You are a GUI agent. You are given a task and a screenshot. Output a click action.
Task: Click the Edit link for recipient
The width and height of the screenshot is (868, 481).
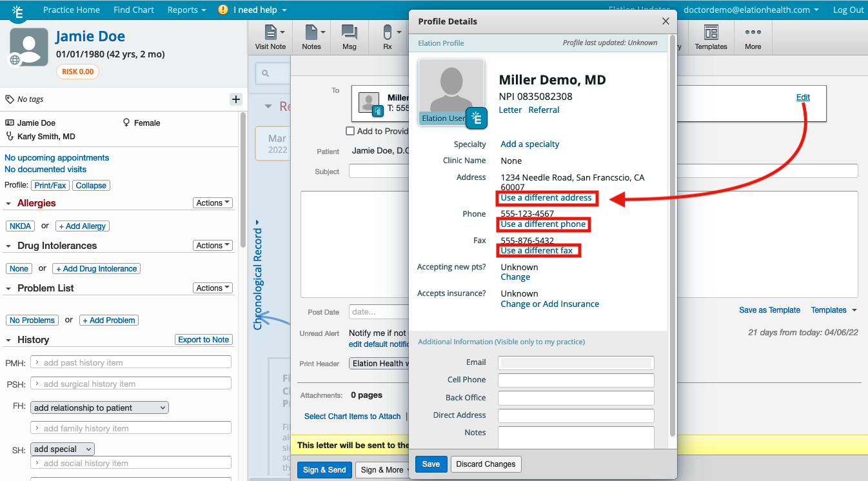click(x=803, y=97)
